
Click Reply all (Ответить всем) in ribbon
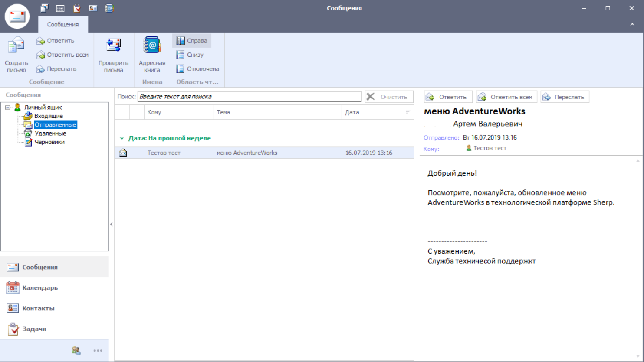click(62, 55)
